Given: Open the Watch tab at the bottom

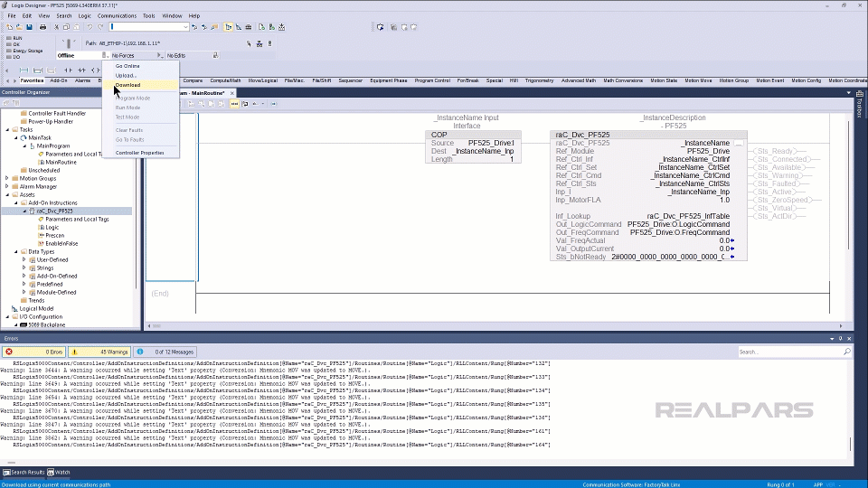Looking at the screenshot, I should pos(59,473).
